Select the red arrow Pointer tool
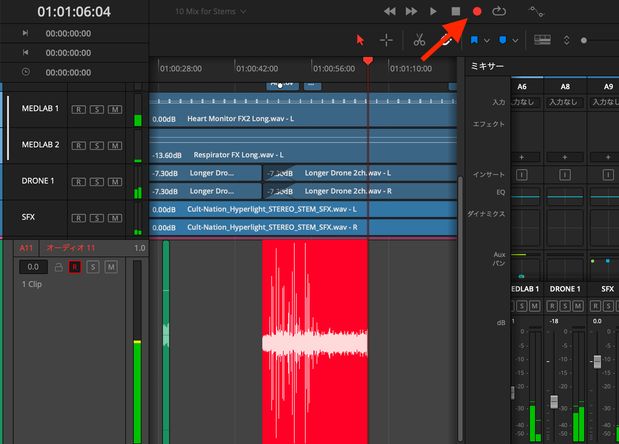Screen dimensions: 619x444 pyautogui.click(x=361, y=40)
